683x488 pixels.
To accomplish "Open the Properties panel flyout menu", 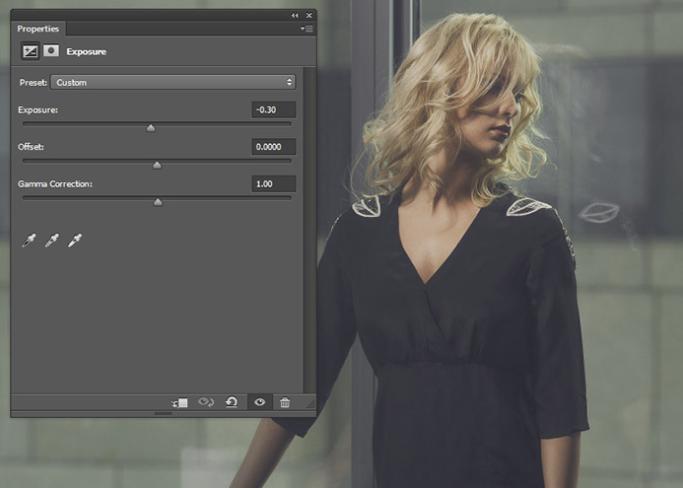I will tap(307, 29).
